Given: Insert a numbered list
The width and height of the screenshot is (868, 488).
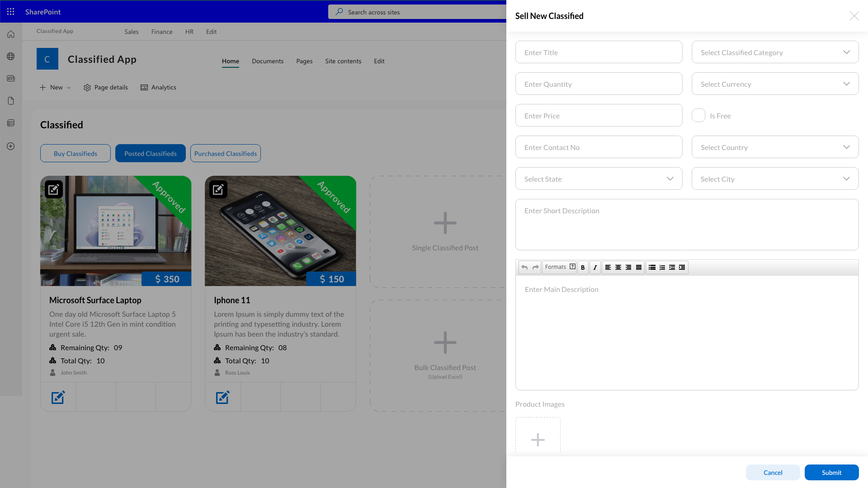Looking at the screenshot, I should tap(662, 267).
